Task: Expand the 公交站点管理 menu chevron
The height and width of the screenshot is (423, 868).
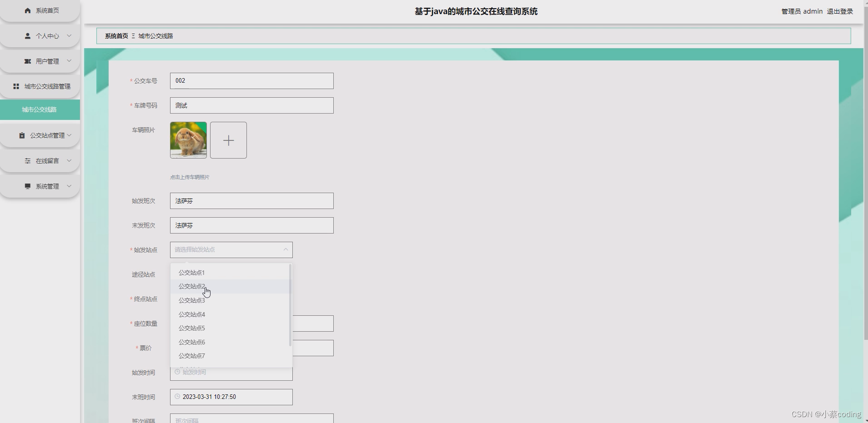Action: 69,135
